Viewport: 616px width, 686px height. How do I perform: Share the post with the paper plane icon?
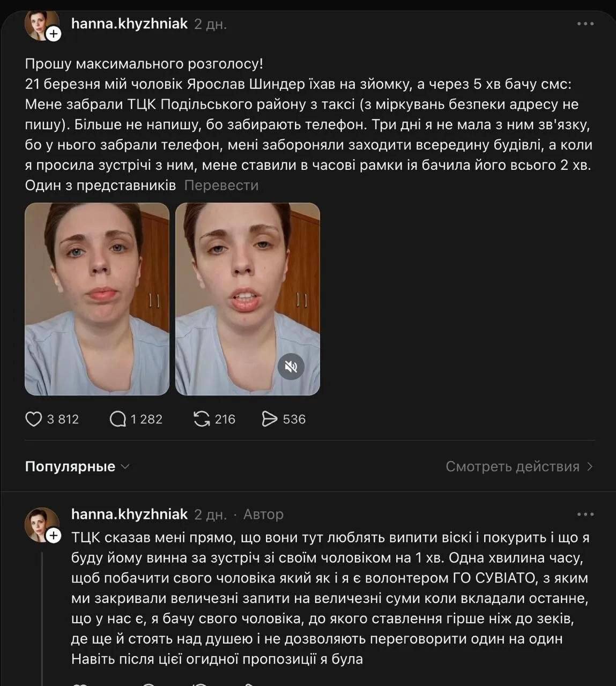coord(269,419)
